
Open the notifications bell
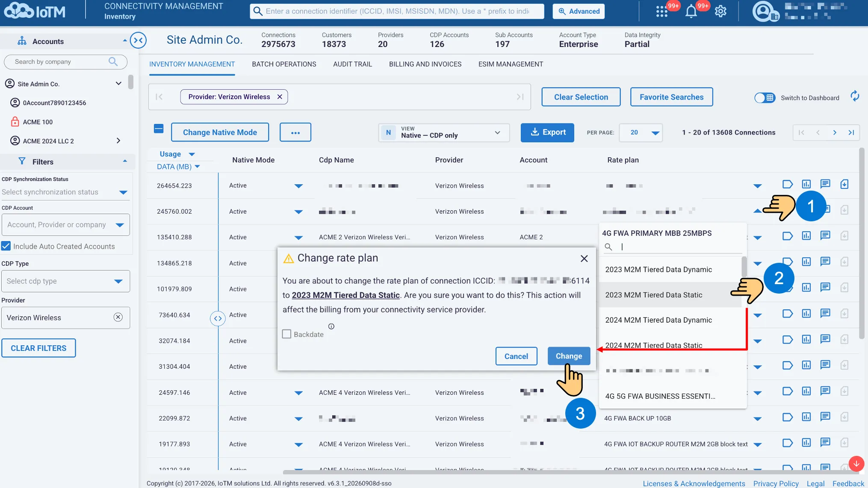tap(691, 12)
